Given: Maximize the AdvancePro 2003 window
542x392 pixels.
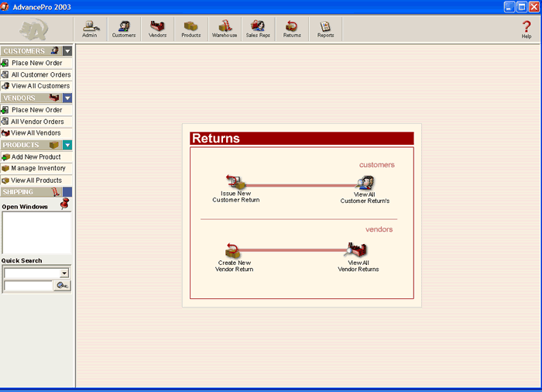Looking at the screenshot, I should (x=522, y=7).
